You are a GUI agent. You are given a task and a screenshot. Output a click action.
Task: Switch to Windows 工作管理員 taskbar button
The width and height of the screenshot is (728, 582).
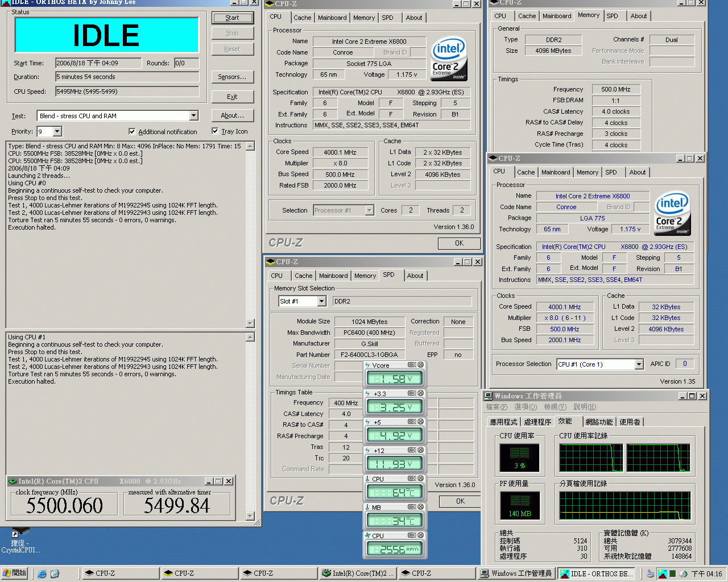click(516, 573)
